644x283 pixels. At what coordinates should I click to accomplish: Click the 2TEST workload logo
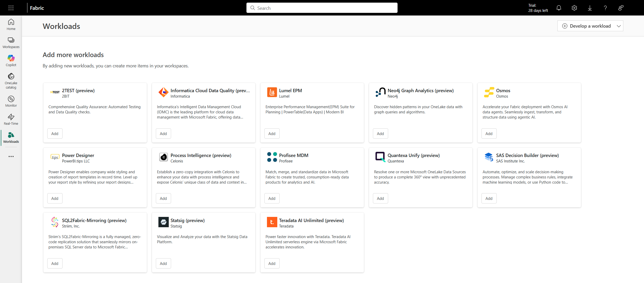pos(55,92)
